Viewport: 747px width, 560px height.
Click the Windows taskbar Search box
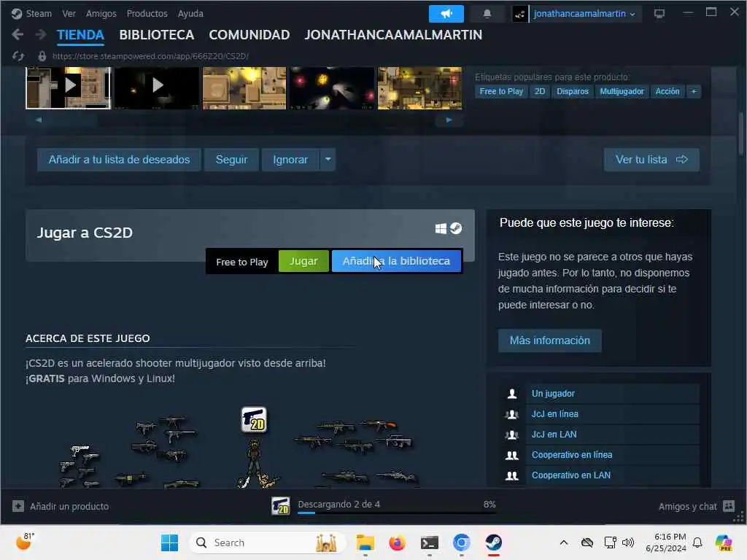click(268, 542)
